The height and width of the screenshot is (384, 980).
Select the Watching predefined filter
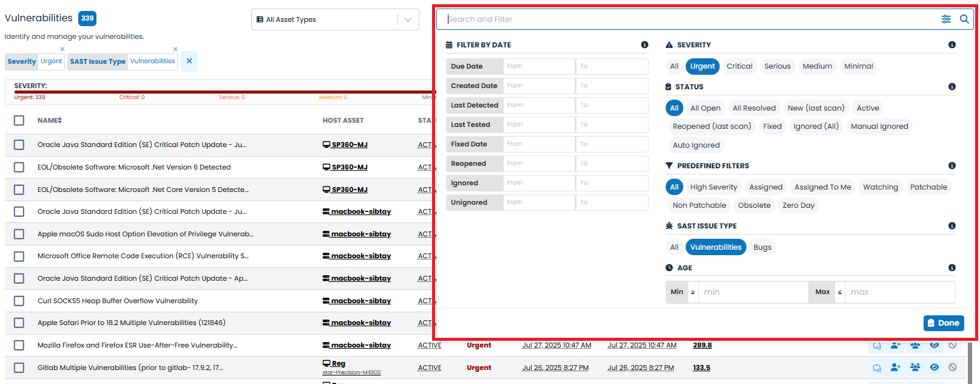click(880, 187)
